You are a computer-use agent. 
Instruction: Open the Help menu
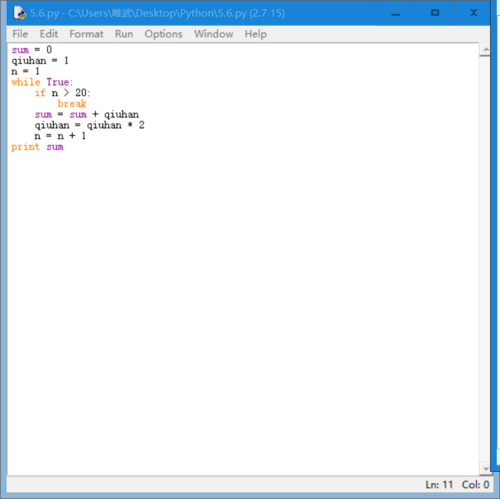pyautogui.click(x=256, y=34)
